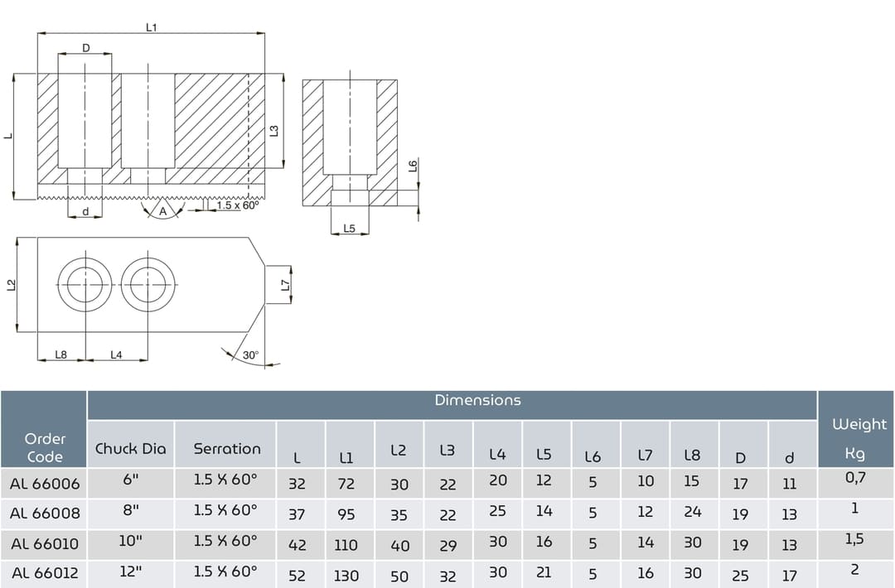Viewport: 895px width, 588px height.
Task: Click the 1.5 x 60° serration annotation in the drawing
Action: [x=239, y=205]
